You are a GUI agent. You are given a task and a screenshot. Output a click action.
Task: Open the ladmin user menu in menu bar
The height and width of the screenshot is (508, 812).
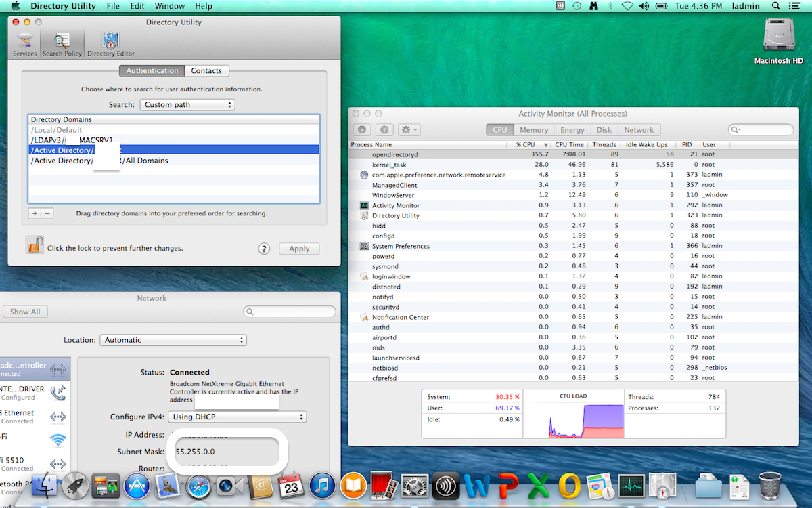(746, 6)
